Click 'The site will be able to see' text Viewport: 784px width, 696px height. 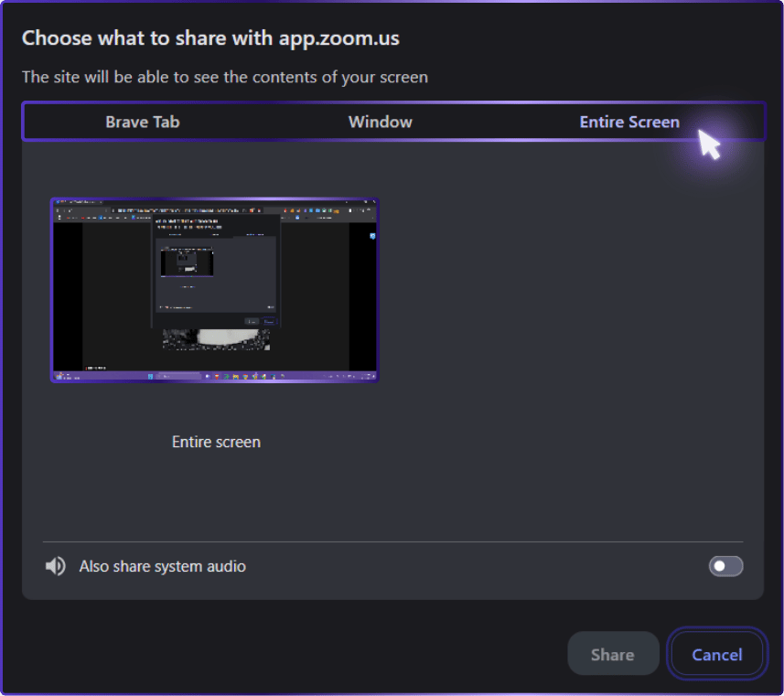point(225,77)
